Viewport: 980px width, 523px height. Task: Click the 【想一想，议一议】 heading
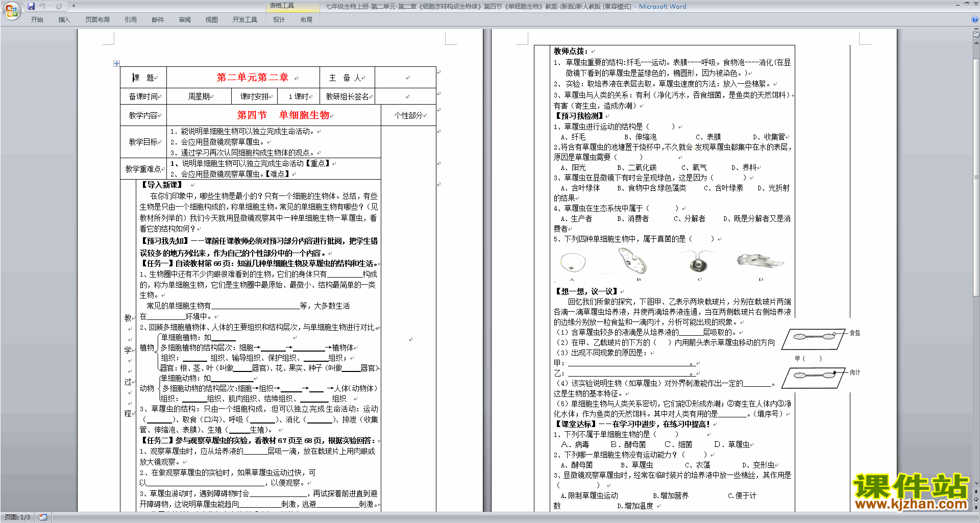click(586, 291)
